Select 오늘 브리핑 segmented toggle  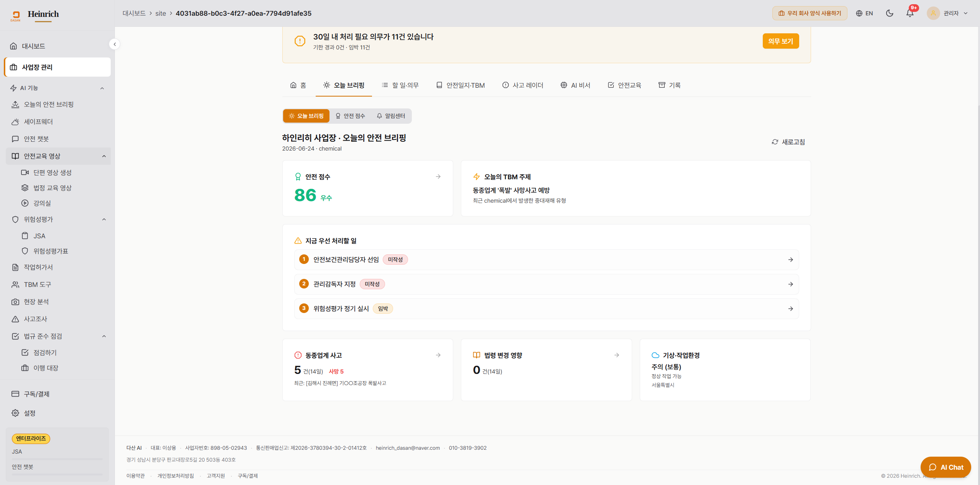(306, 116)
